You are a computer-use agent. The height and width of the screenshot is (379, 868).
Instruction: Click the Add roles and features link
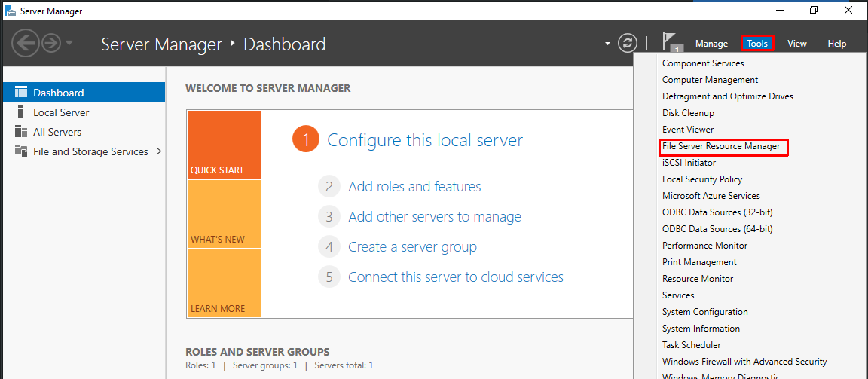[x=414, y=187]
